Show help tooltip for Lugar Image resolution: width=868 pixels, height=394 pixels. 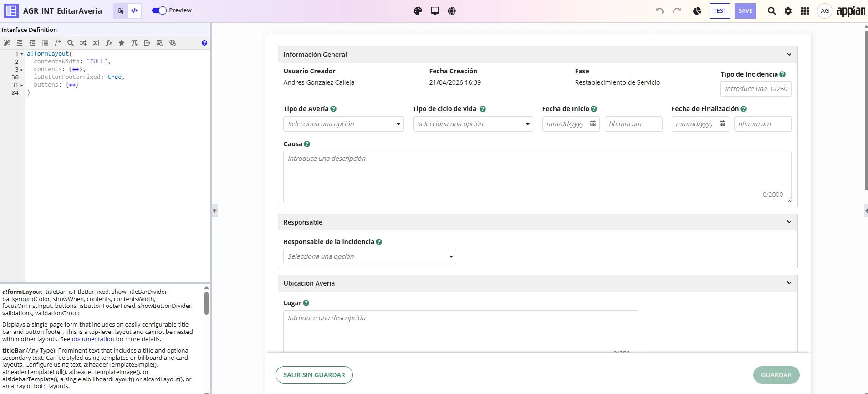point(306,303)
